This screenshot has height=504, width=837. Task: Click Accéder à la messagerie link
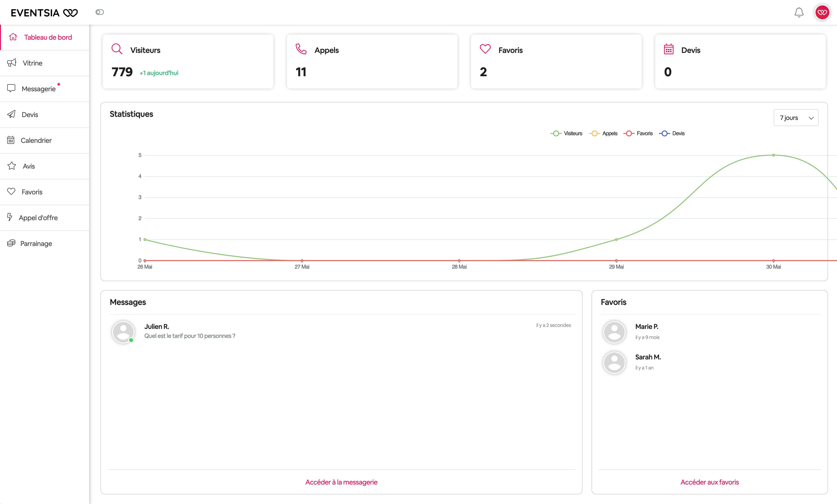[341, 482]
